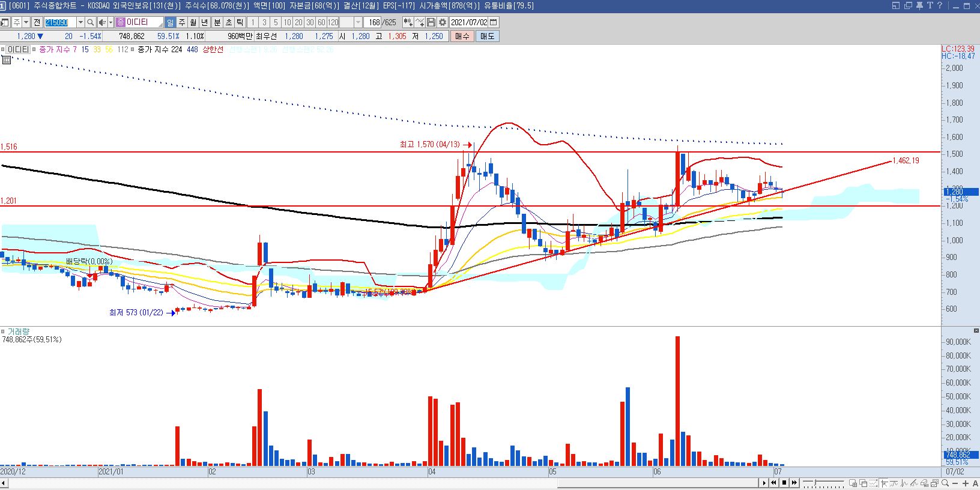Expand the speaker options dropdown arrow
Screen dimensions: 980x490
pos(110,22)
